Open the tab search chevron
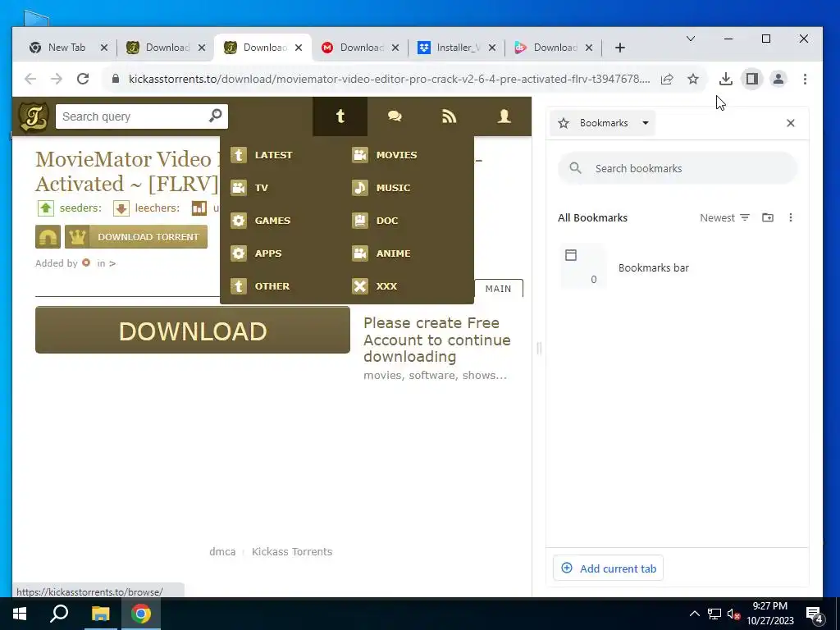Image resolution: width=840 pixels, height=630 pixels. (691, 39)
